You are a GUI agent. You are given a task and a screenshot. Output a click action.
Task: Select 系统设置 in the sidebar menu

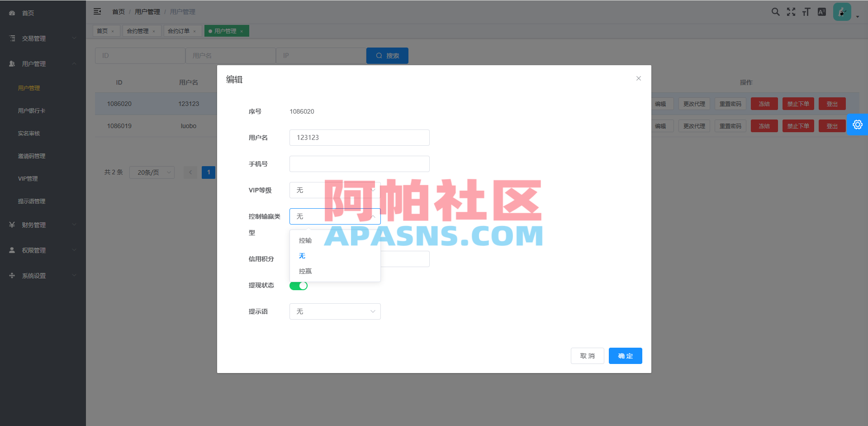click(33, 275)
